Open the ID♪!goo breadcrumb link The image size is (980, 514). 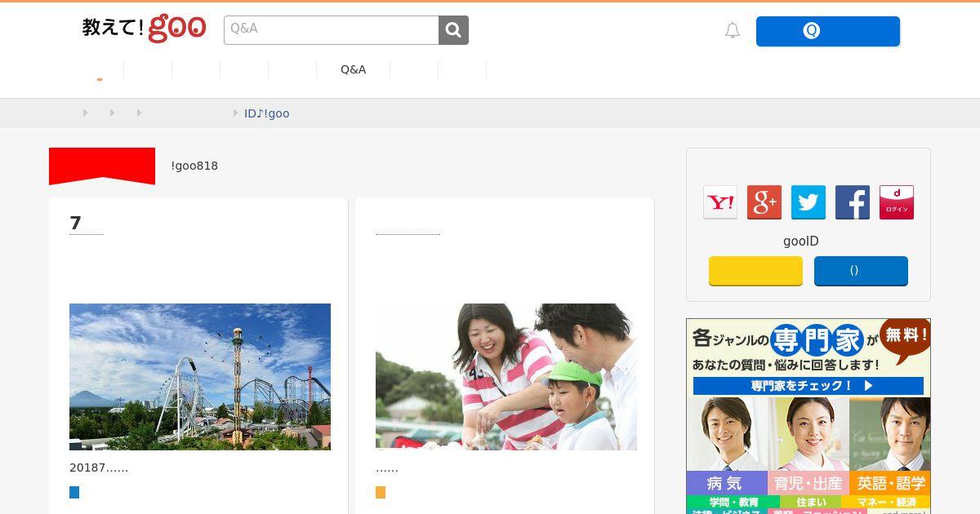point(267,113)
